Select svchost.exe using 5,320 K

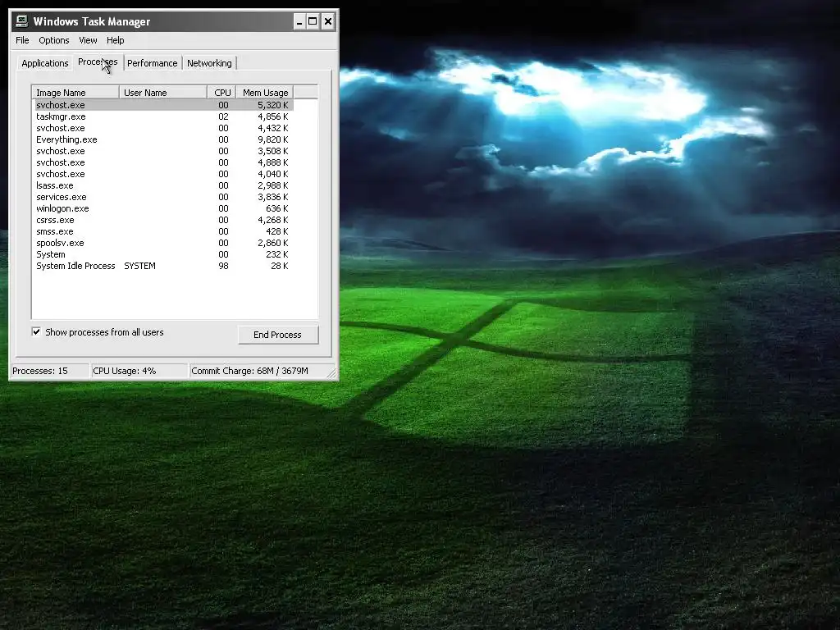(x=163, y=105)
